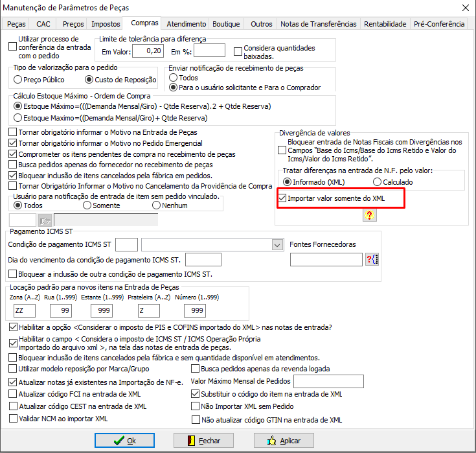This screenshot has height=453, width=476.
Task: Click the Dia do vencimento ICMS ST field
Action: (203, 260)
